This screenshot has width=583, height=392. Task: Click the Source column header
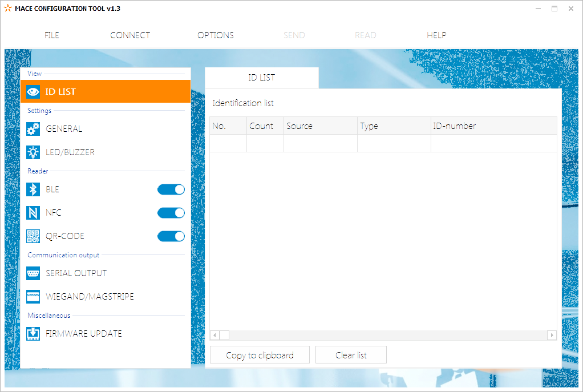click(x=321, y=126)
